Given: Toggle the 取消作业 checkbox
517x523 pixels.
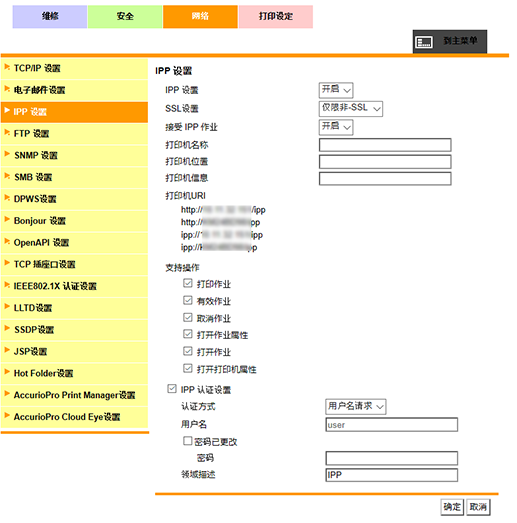Looking at the screenshot, I should pos(188,317).
